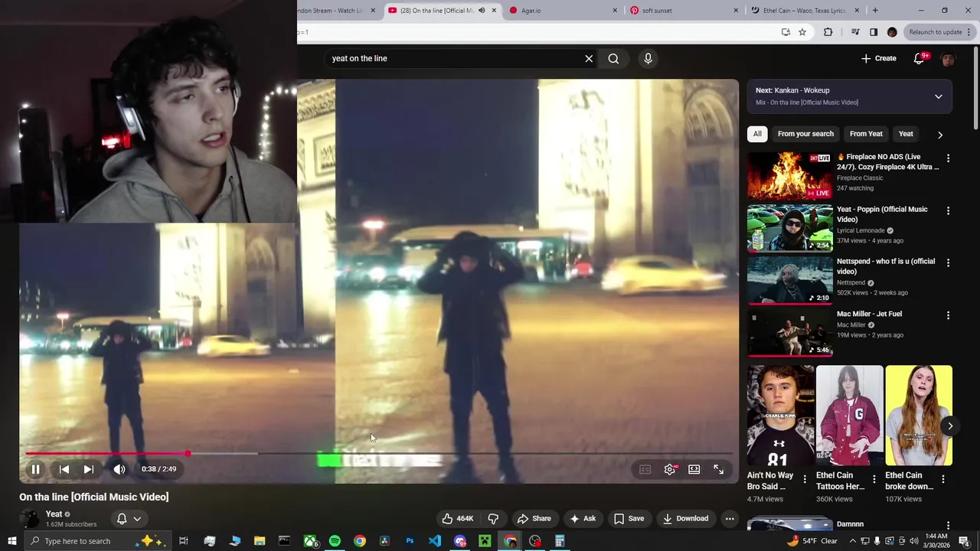Viewport: 980px width, 551px height.
Task: Click the Download button
Action: (685, 518)
